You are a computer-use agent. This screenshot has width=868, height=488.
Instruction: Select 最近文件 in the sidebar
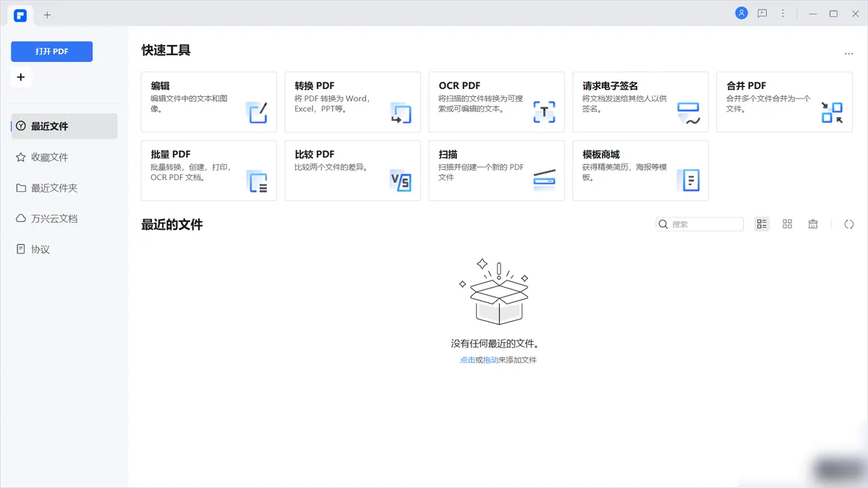click(64, 126)
